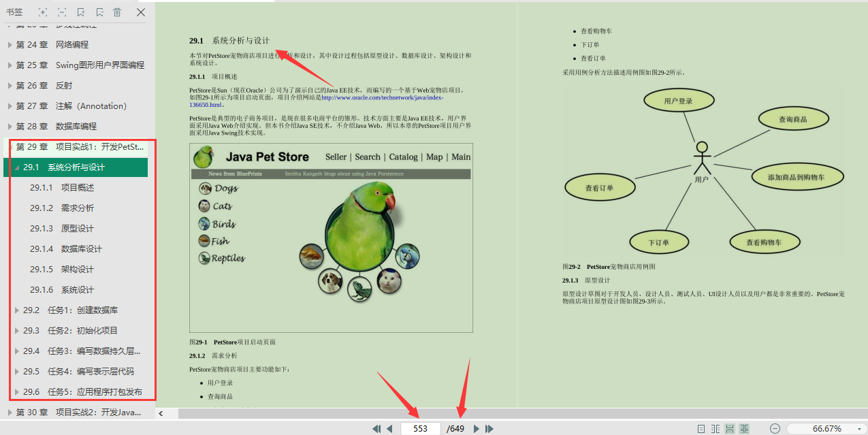Screen dimensions: 868x435
Task: Open bookmark 29.1.4 数据库设计
Action: [66, 249]
